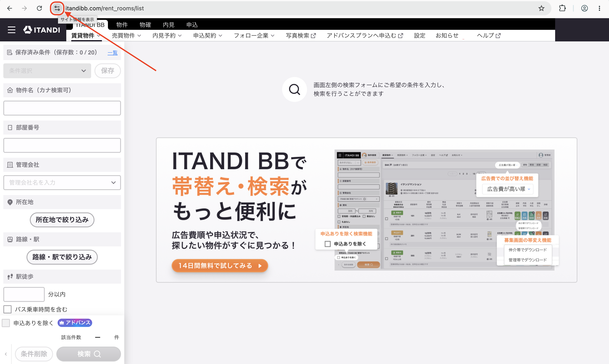The image size is (609, 364).
Task: Expand the 内見予約 menu
Action: click(167, 36)
